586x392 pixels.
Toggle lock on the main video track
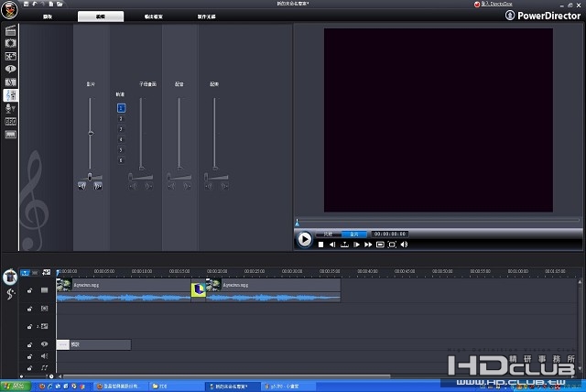[x=29, y=290]
